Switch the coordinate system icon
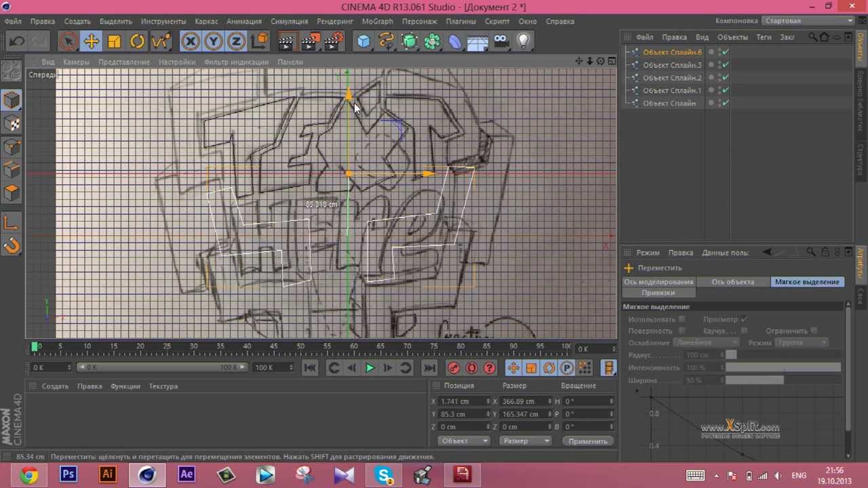This screenshot has height=488, width=868. click(259, 41)
